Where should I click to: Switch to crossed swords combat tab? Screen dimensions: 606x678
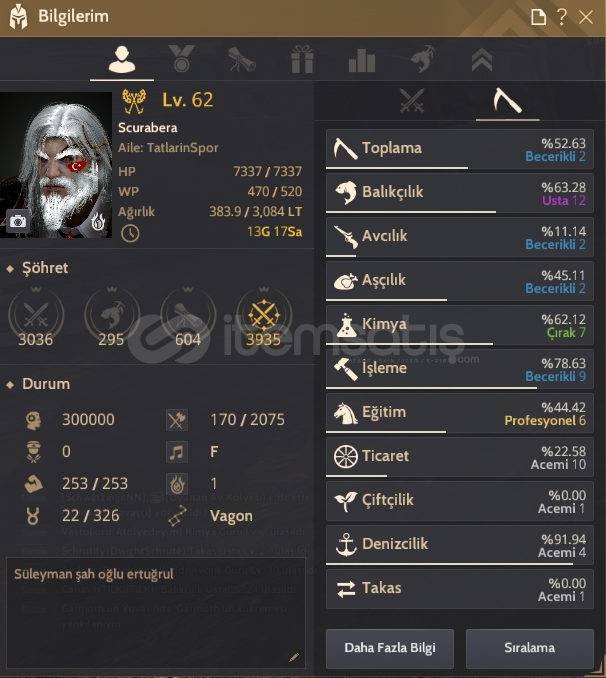coord(412,100)
